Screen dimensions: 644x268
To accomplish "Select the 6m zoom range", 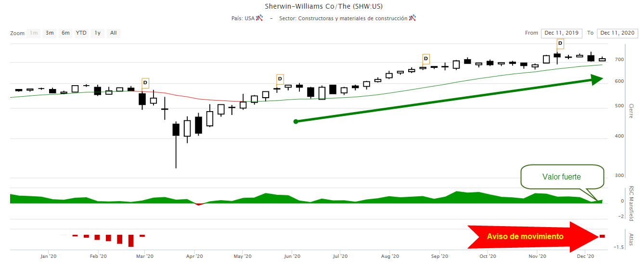I will click(x=65, y=33).
